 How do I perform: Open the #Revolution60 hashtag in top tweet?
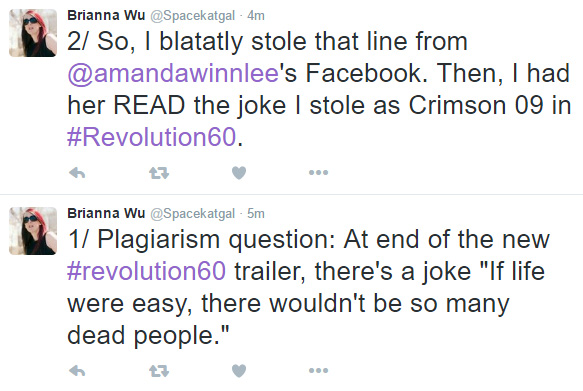(151, 137)
